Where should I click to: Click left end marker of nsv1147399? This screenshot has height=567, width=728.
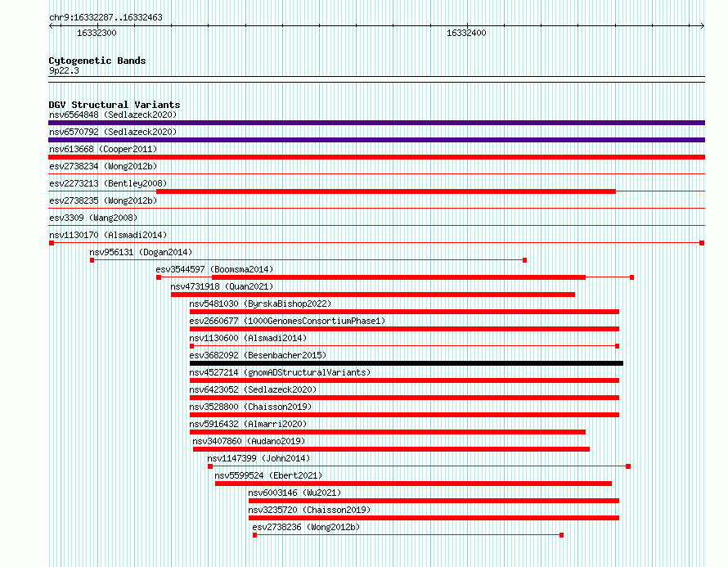click(x=210, y=466)
